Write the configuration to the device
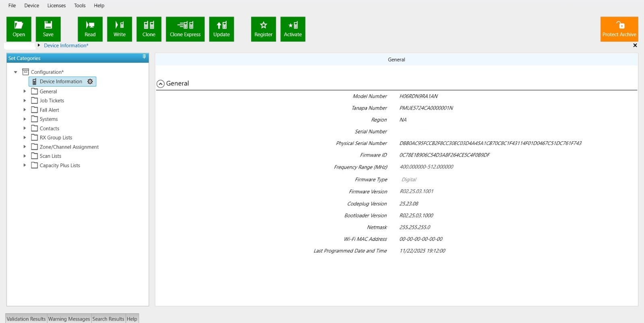This screenshot has width=644, height=323. (119, 29)
